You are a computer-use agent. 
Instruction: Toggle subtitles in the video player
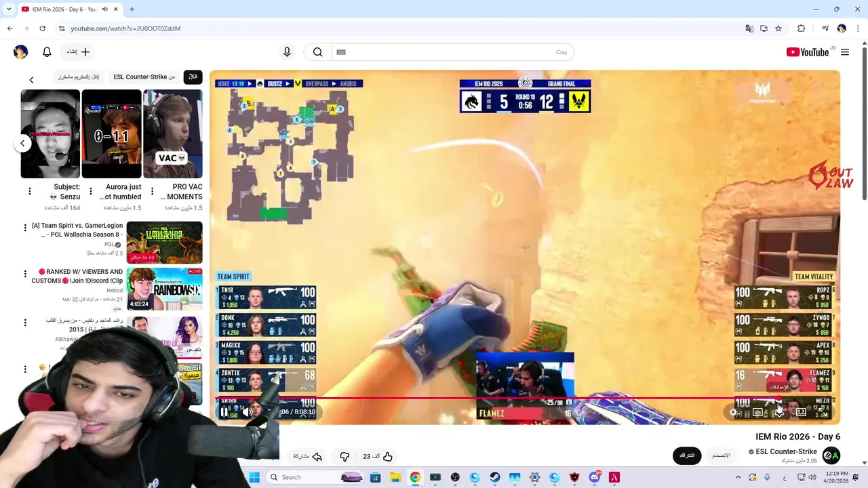[757, 412]
